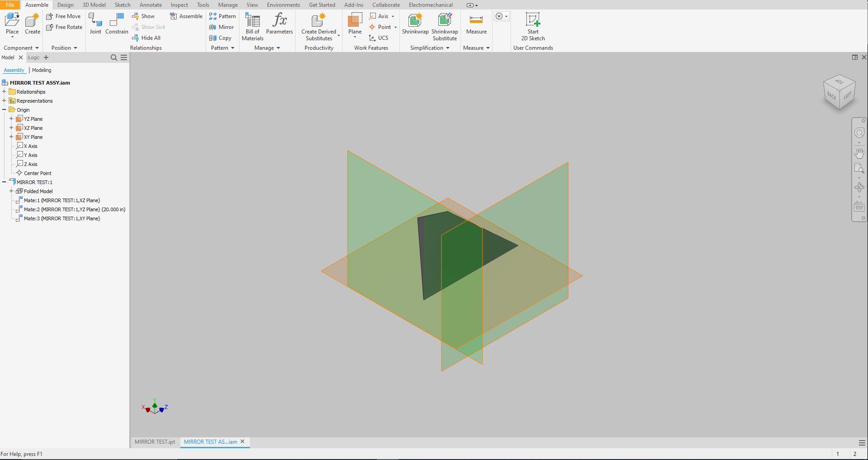Open the fx Parameters dialog
Image resolution: width=868 pixels, height=460 pixels.
point(279,24)
